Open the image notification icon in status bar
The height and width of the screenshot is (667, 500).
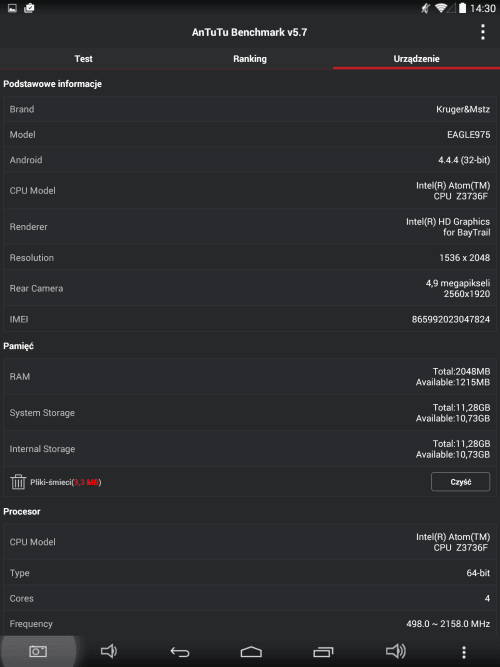click(12, 8)
